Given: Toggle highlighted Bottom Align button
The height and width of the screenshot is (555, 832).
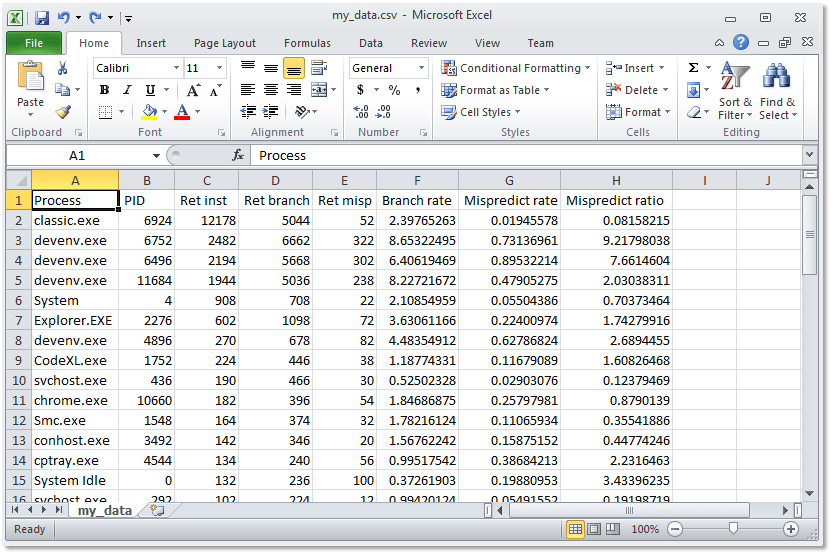Looking at the screenshot, I should click(x=294, y=68).
